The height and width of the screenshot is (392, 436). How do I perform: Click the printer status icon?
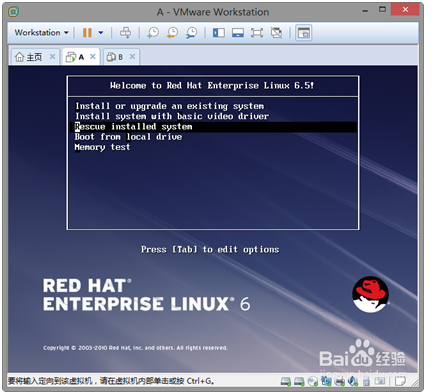[339, 381]
